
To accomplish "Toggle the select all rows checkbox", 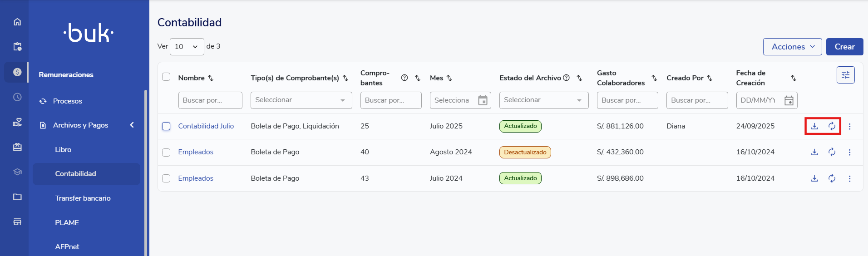I will [x=166, y=77].
